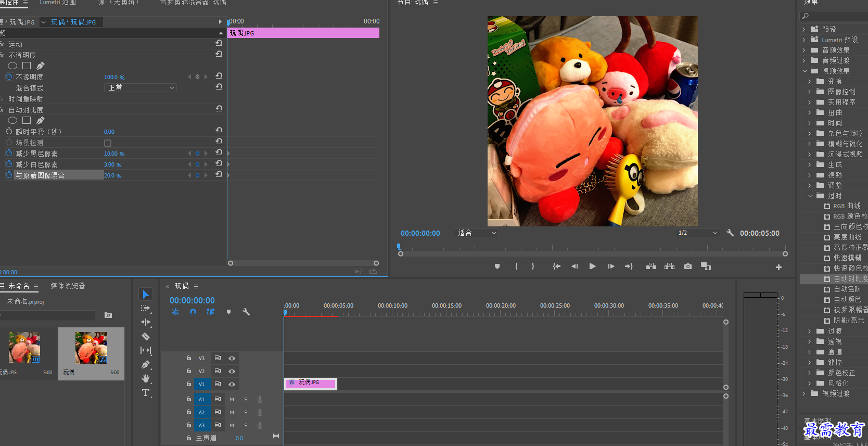Click Export Frame camera icon
The width and height of the screenshot is (868, 446).
click(x=688, y=266)
